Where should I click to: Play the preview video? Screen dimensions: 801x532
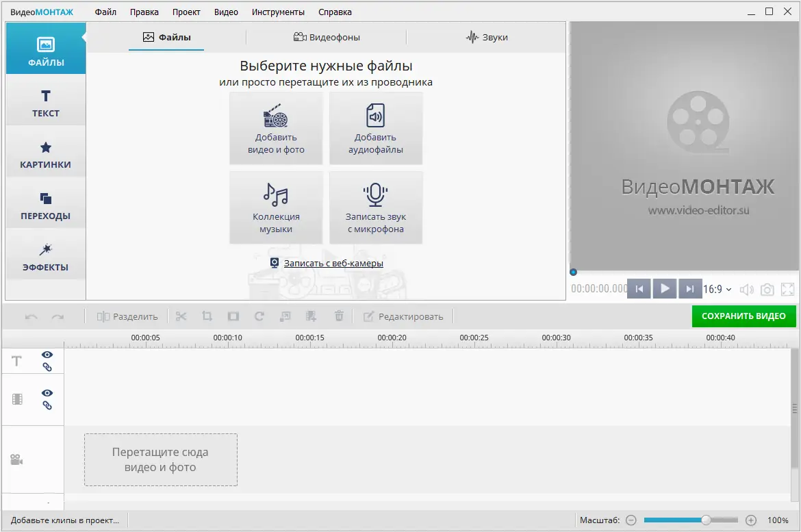click(x=665, y=289)
